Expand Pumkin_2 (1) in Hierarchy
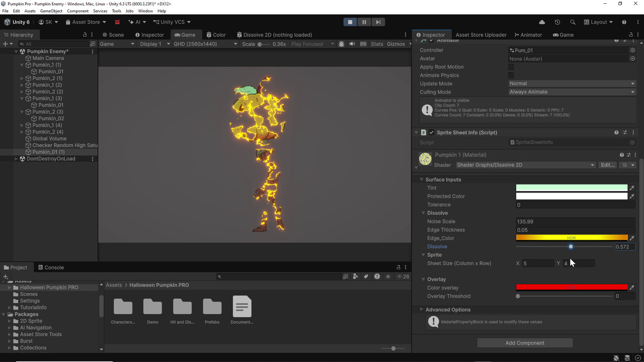This screenshot has height=362, width=644. [x=22, y=78]
